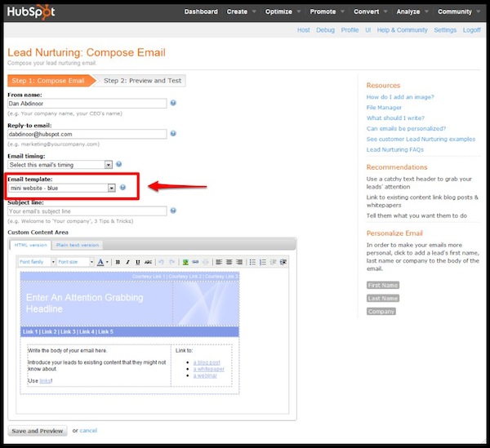Viewport: 490px width, 448px height.
Task: Open the Dashboard menu item
Action: (x=201, y=11)
